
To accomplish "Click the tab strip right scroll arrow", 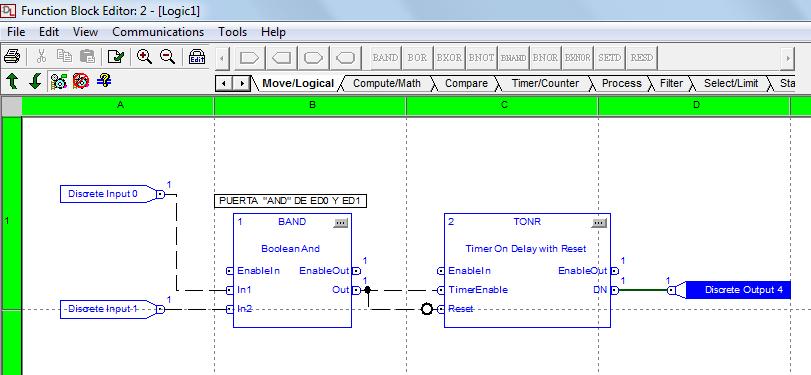I will point(241,83).
